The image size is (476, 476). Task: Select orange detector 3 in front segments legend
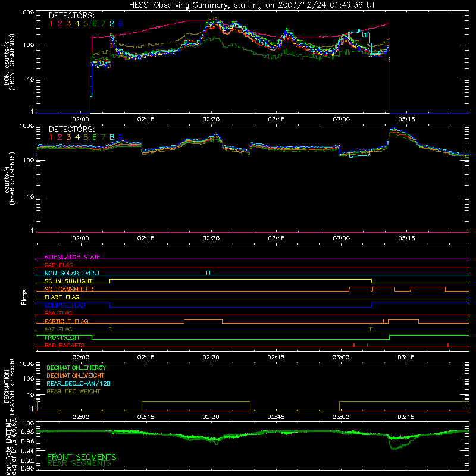[68, 24]
